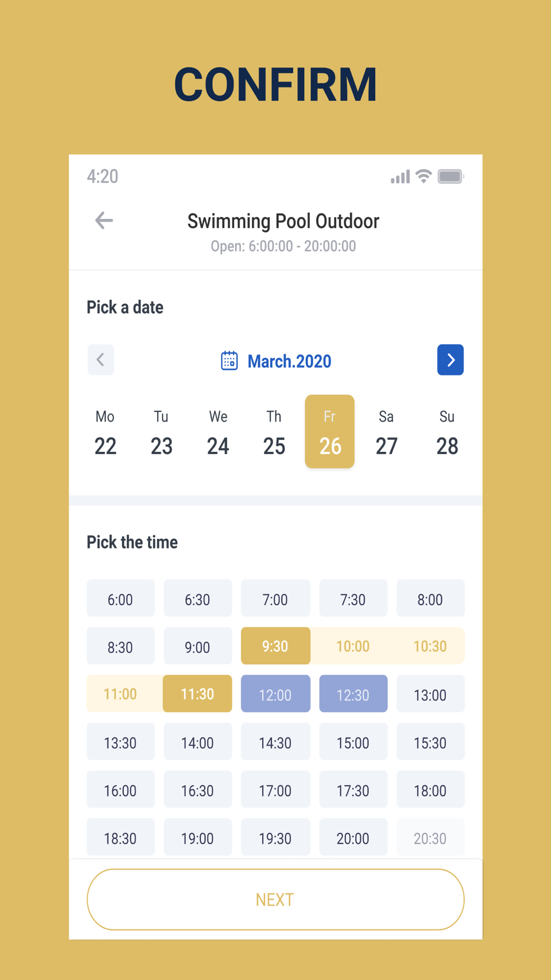Viewport: 551px width, 980px height.
Task: Select Sunday 28 date
Action: click(447, 433)
